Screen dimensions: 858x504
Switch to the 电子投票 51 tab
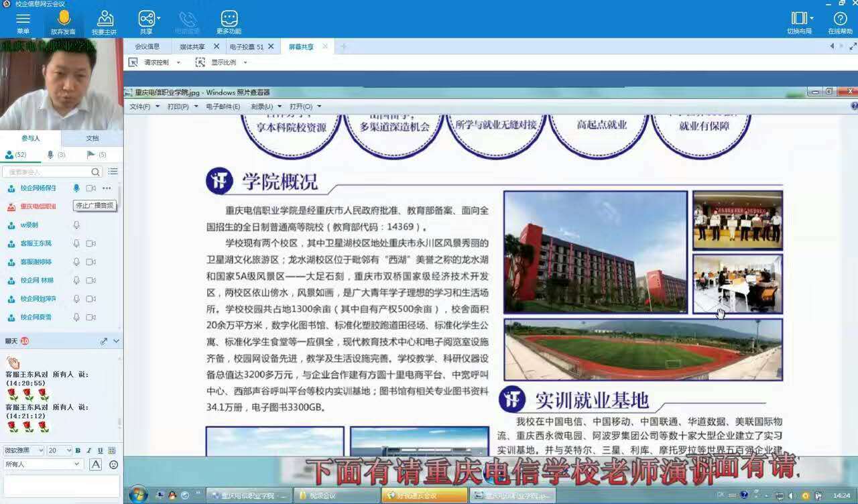[247, 47]
